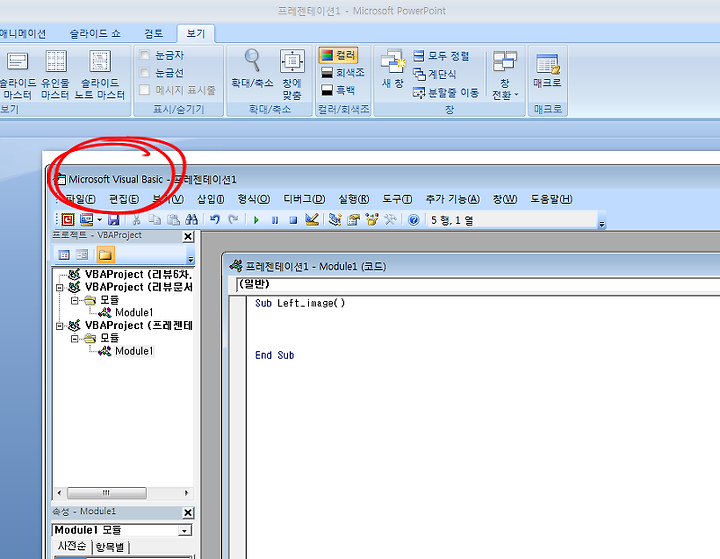The height and width of the screenshot is (559, 720).
Task: Open Toolbox hammer-wrench icon
Action: click(x=390, y=220)
